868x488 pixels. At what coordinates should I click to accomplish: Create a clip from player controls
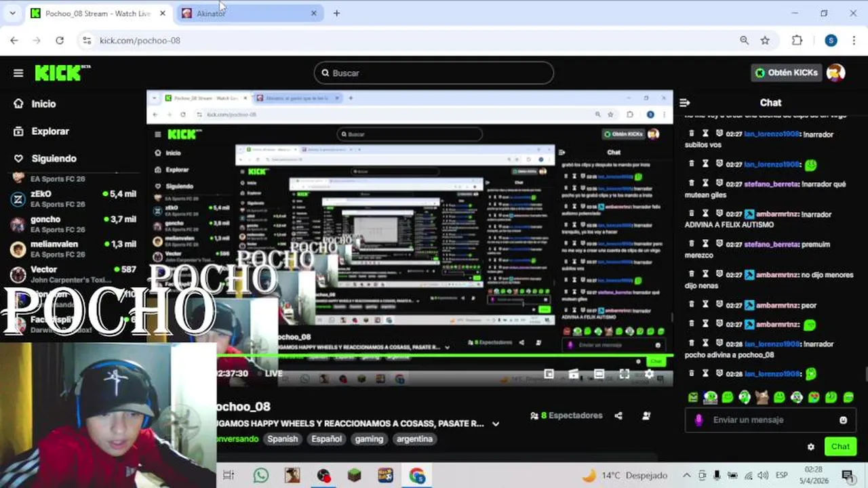pyautogui.click(x=574, y=373)
